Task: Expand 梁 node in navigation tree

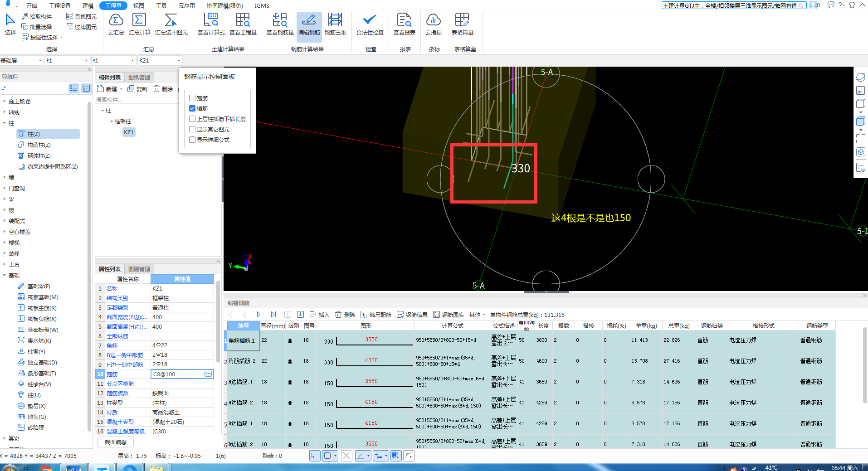Action: (x=5, y=199)
